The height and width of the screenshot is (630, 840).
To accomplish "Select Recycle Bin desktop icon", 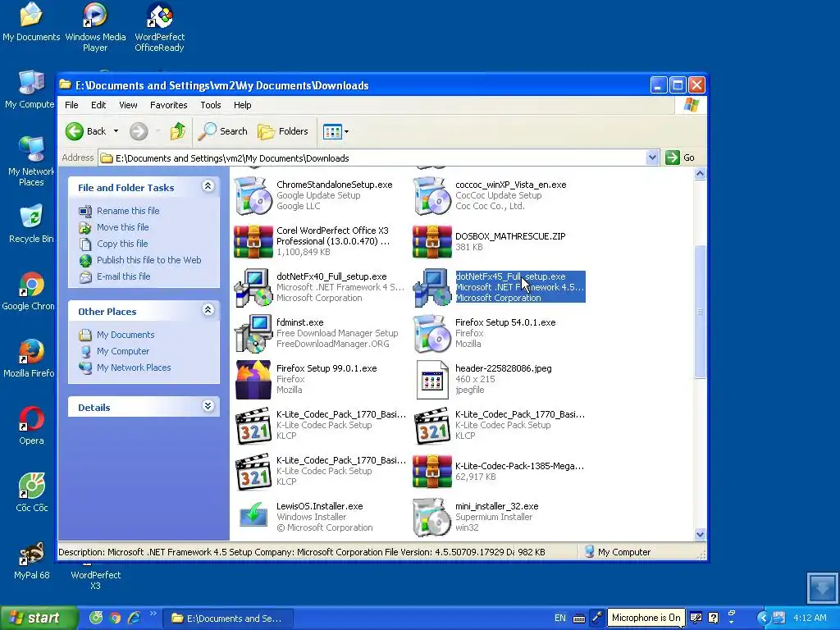I will coord(31,224).
